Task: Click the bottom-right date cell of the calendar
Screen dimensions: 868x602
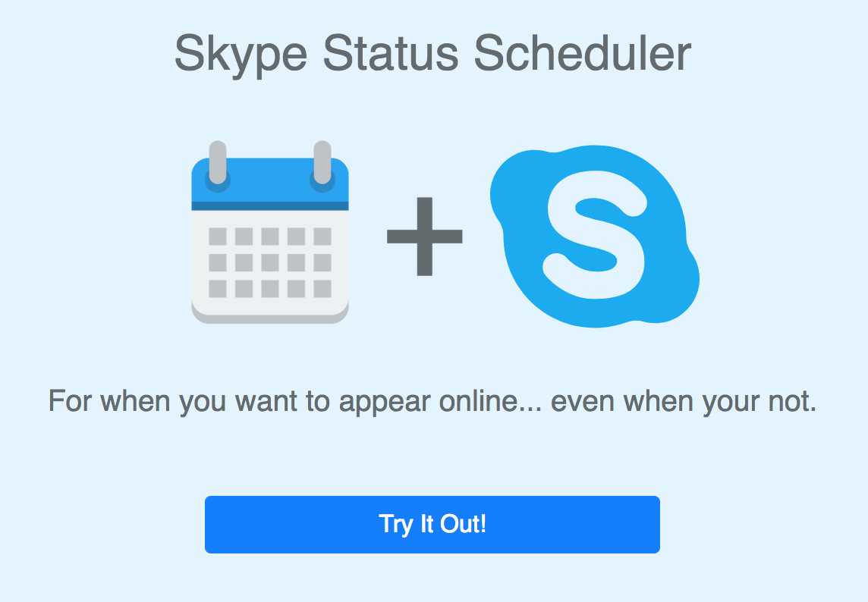Action: click(322, 290)
